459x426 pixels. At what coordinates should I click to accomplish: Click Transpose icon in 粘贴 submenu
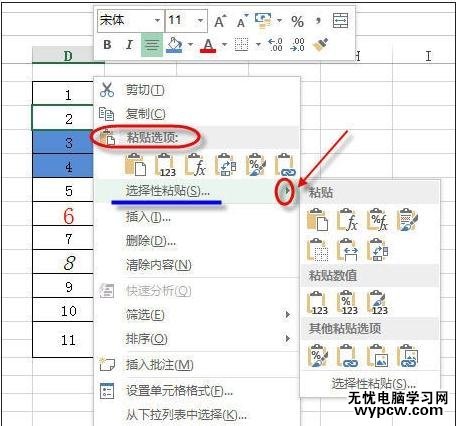coord(377,250)
